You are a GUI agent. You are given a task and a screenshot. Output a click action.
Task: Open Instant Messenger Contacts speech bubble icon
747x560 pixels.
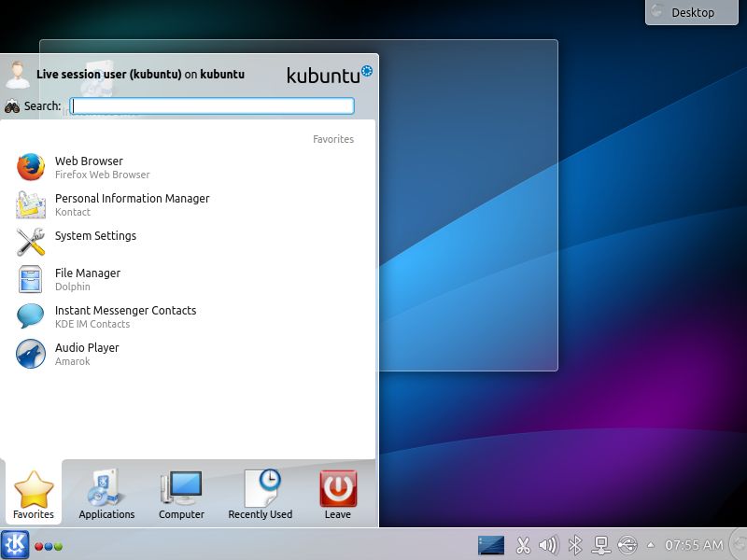pyautogui.click(x=31, y=316)
